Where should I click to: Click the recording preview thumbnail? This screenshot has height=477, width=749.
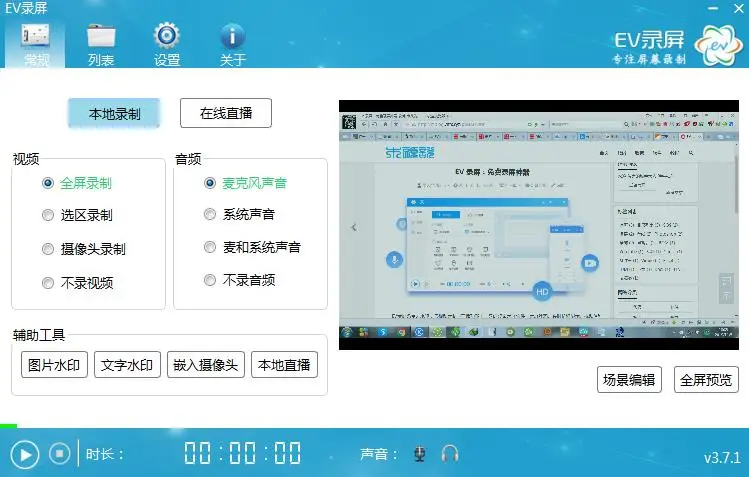click(x=539, y=225)
